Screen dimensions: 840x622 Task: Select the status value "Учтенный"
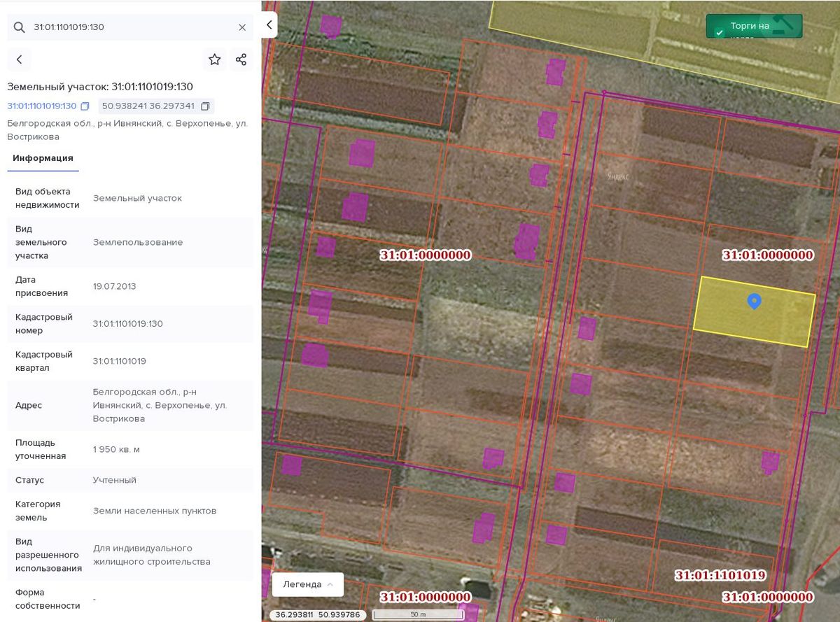115,480
